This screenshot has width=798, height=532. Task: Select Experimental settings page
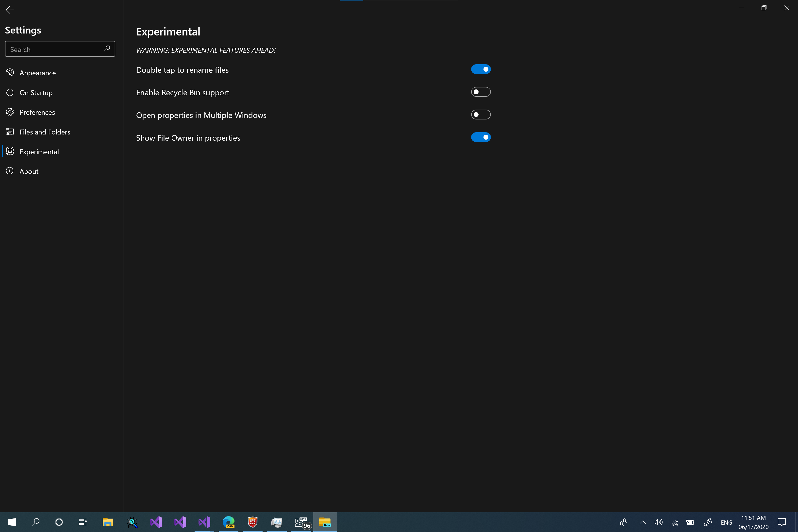(x=61, y=151)
